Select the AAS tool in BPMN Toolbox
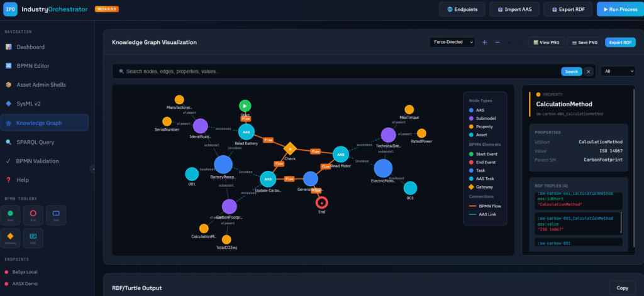 pos(33,238)
